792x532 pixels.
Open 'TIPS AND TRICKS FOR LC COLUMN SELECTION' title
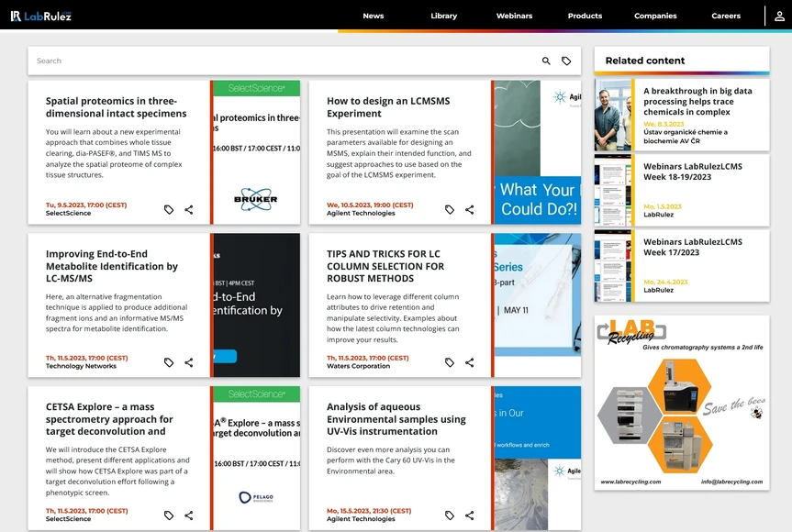pyautogui.click(x=385, y=266)
